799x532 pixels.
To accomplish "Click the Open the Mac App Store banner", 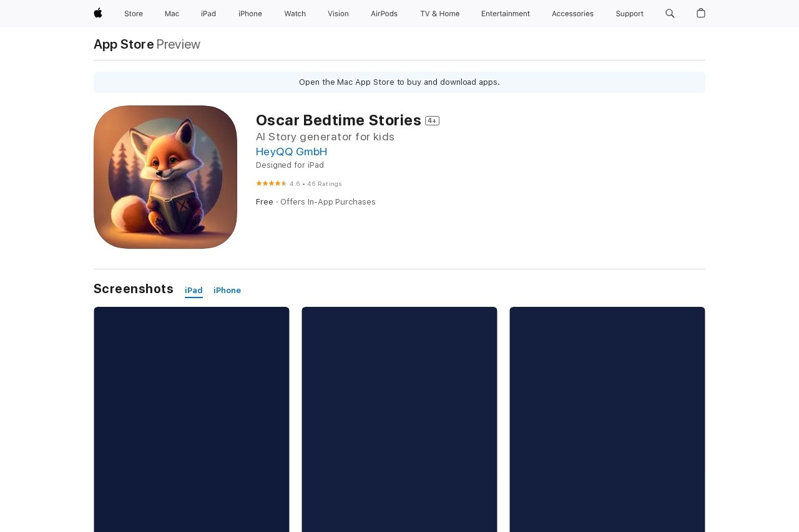I will click(x=399, y=82).
